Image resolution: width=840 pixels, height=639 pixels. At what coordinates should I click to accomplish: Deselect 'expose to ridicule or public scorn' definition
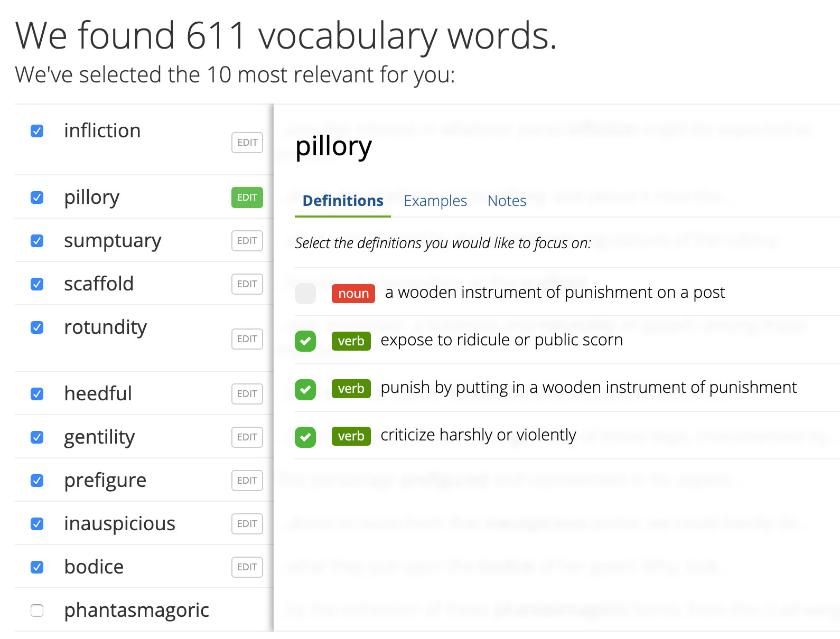click(305, 341)
